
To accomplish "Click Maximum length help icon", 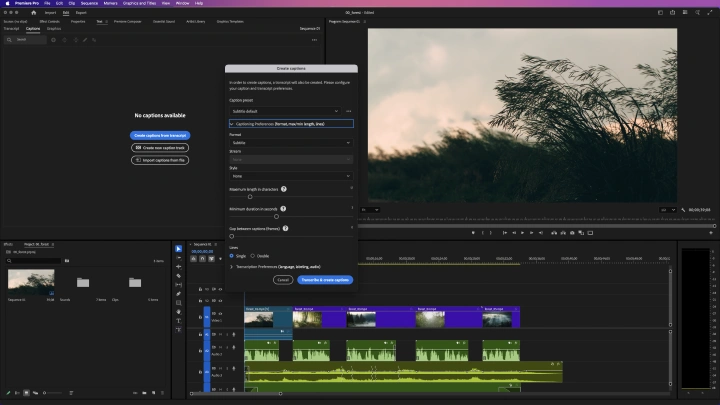I will (x=284, y=189).
